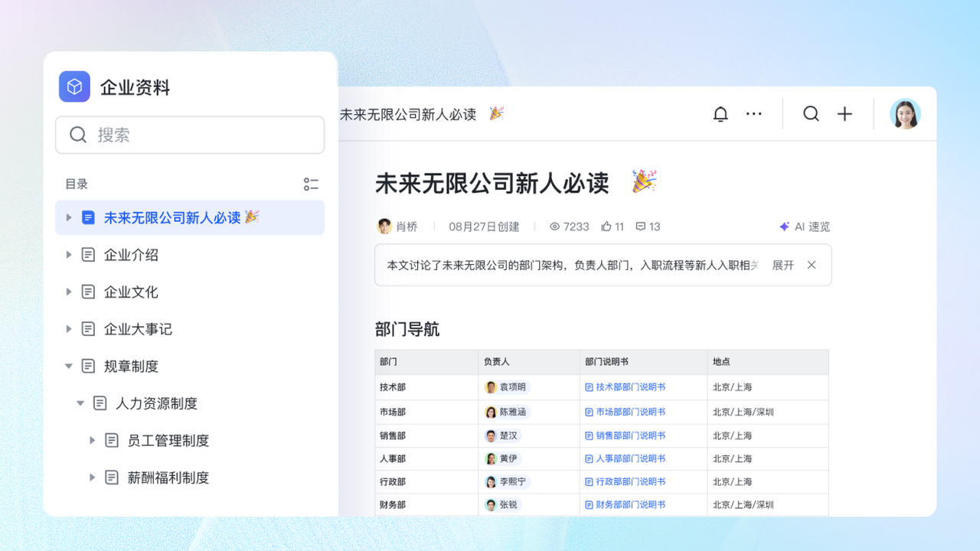Screen dimensions: 980x551
Task: Click the search magnifier in top bar
Action: [x=811, y=114]
